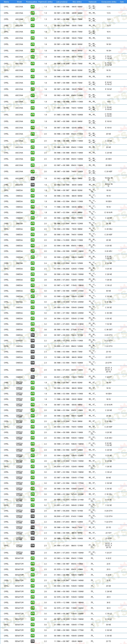Click the Lata produkcji column header
Image resolution: width=127 pixels, height=644 pixels.
62,2
